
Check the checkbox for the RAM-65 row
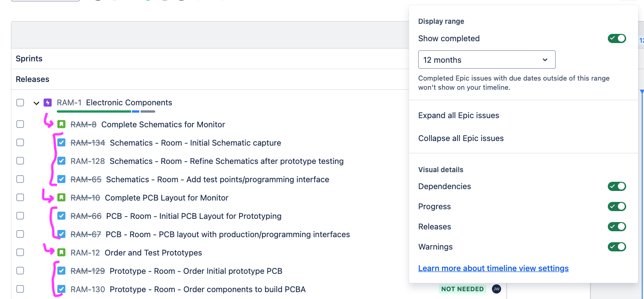click(20, 179)
